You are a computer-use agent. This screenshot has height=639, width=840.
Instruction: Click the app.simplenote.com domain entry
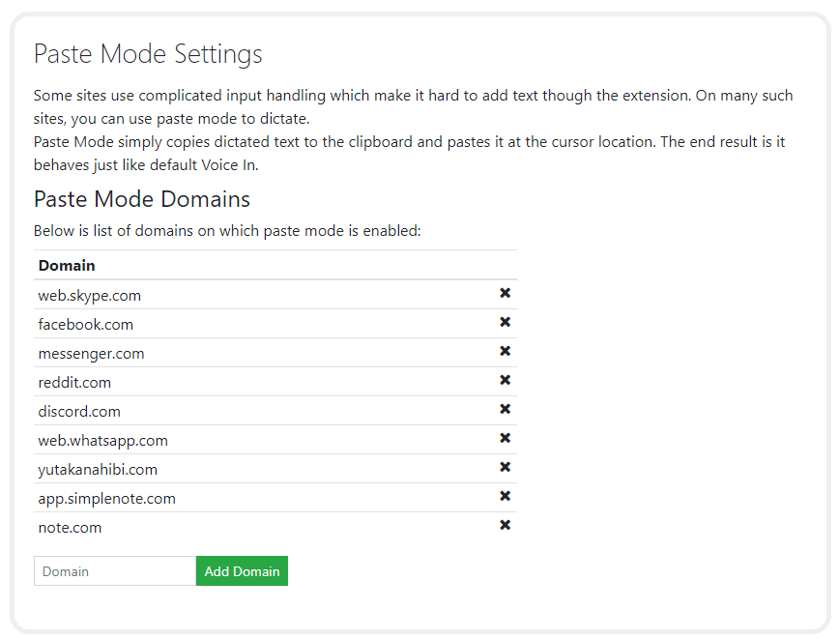106,499
